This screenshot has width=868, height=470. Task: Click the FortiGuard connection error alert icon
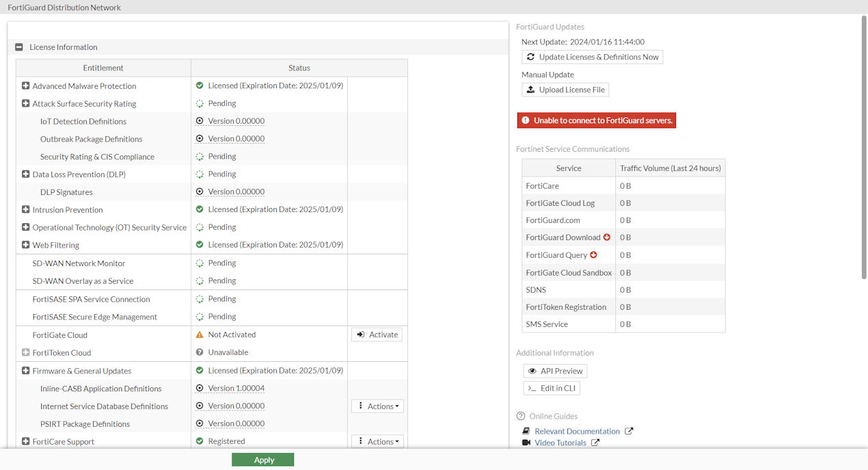point(526,120)
